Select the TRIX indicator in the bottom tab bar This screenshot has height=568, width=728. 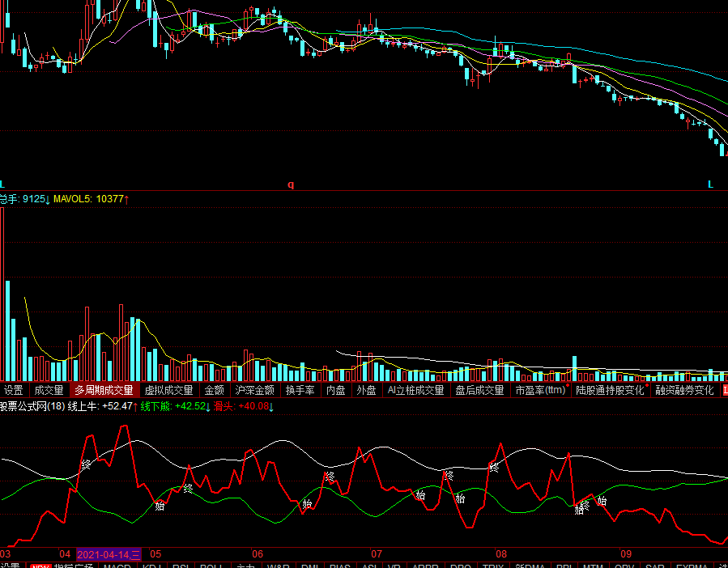(x=493, y=566)
